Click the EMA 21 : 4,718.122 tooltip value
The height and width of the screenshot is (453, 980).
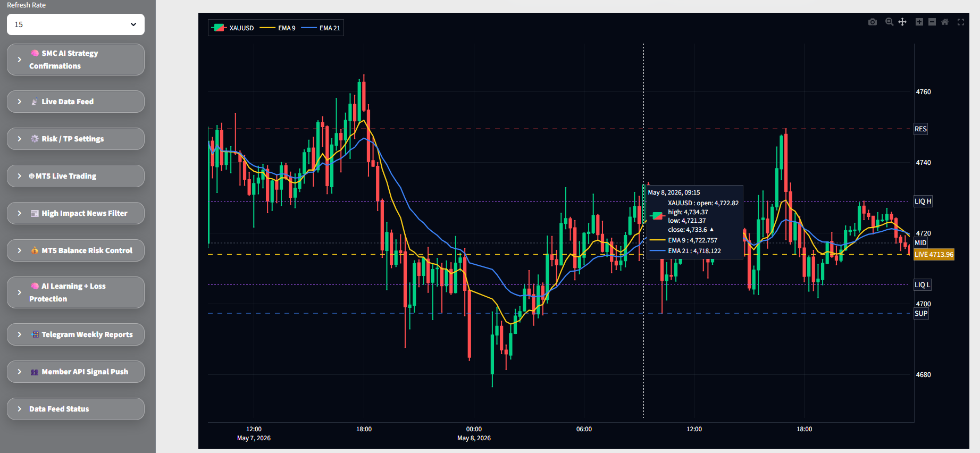click(694, 251)
